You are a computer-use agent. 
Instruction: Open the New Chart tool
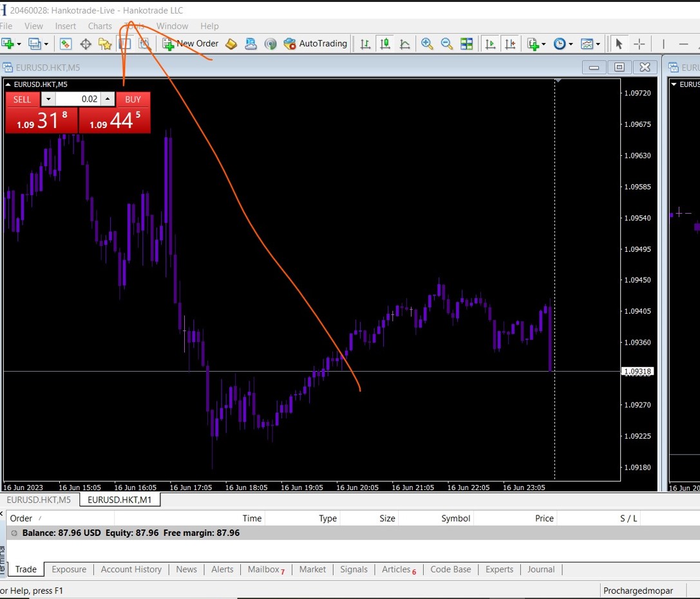[x=7, y=44]
